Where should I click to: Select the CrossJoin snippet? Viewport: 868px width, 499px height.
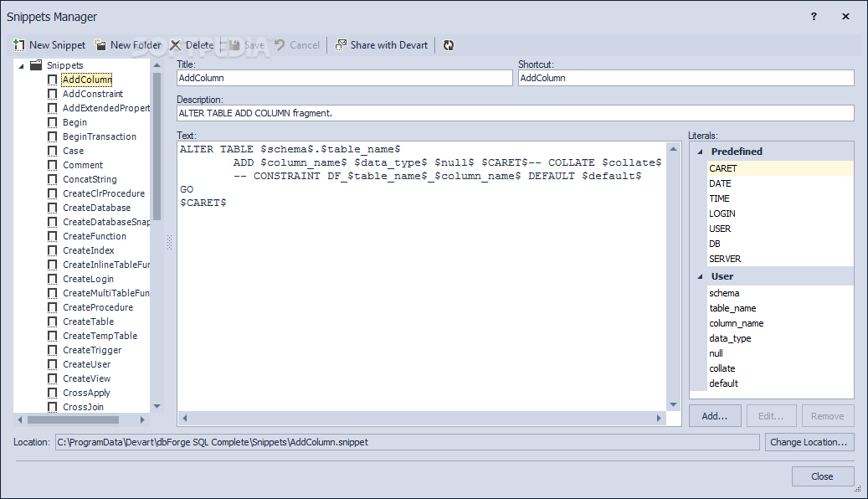click(x=83, y=407)
